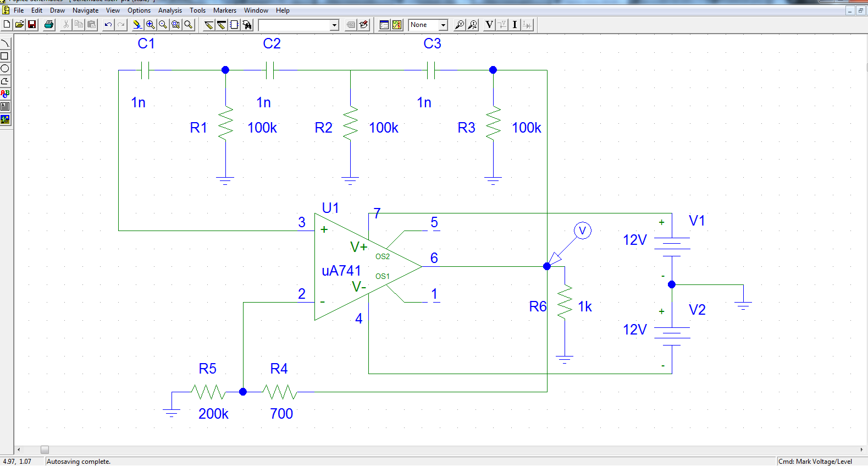Open the Analysis menu

170,10
